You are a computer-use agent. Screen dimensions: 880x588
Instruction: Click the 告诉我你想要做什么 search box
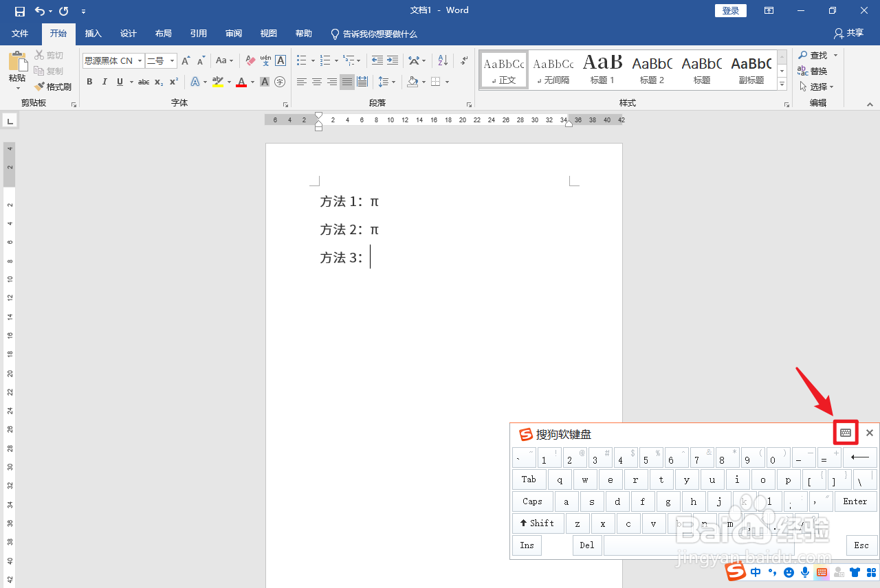click(374, 34)
